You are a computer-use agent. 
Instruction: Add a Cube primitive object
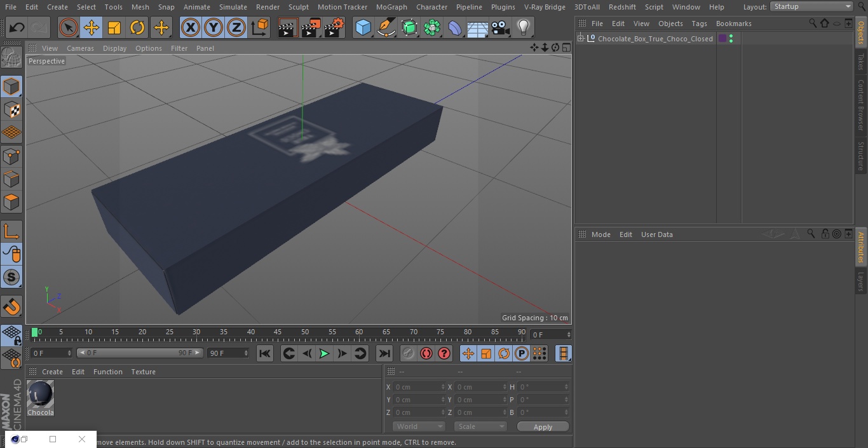pyautogui.click(x=363, y=27)
